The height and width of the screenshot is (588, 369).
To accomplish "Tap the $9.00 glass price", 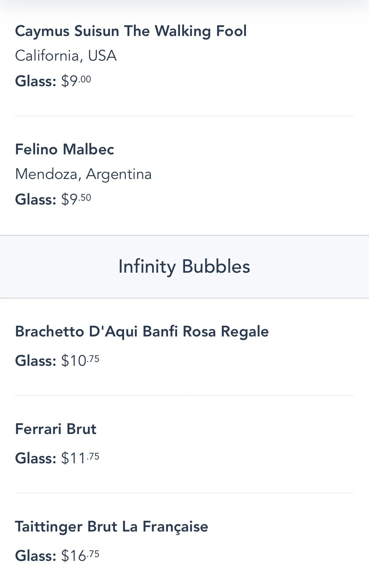I will 76,81.
